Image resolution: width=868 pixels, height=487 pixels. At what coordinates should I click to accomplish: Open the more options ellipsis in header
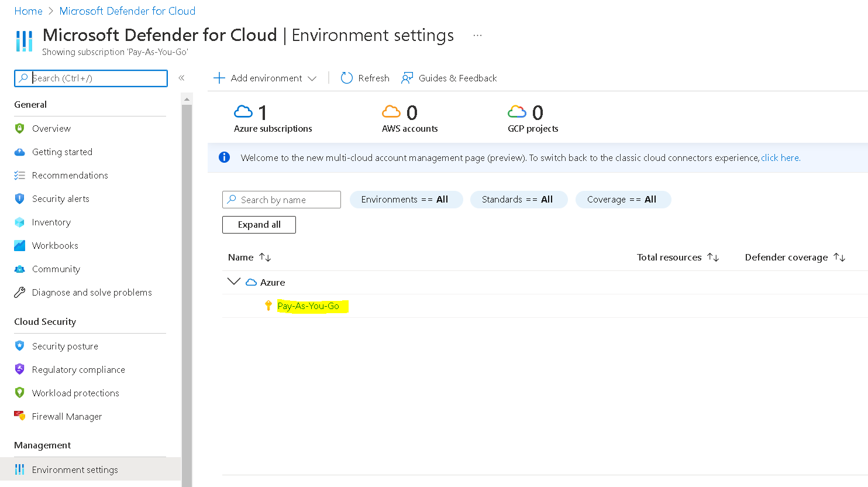click(477, 35)
